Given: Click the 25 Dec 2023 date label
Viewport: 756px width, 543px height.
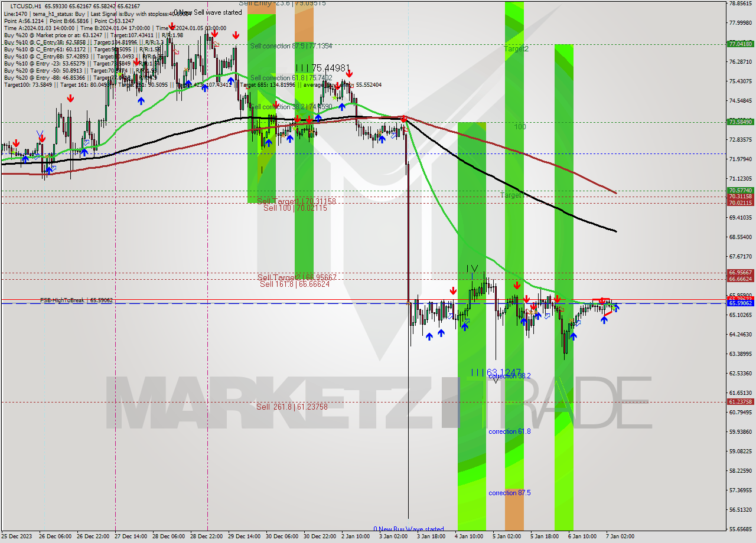Looking at the screenshot, I should (17, 537).
